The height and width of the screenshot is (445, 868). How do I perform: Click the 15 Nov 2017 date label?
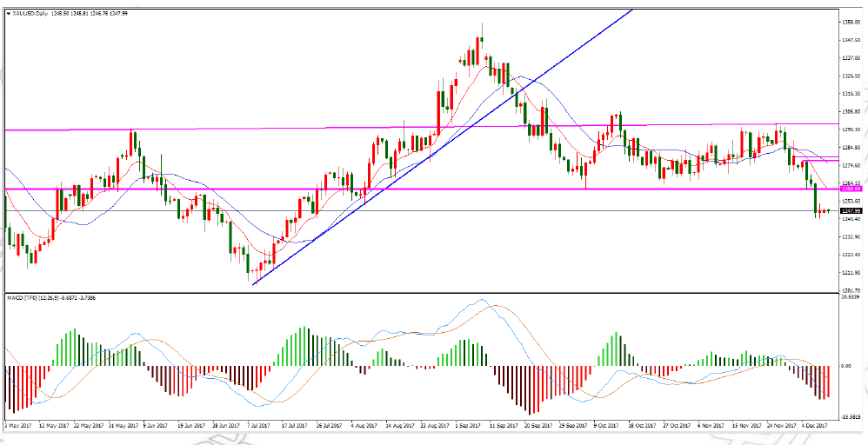click(746, 426)
